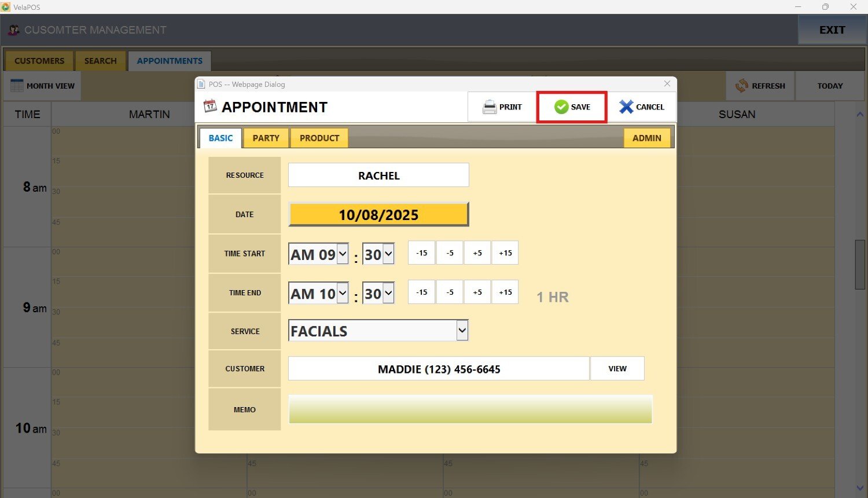Click the green checkmark Save icon
Viewport: 868px width, 498px height.
coord(561,107)
